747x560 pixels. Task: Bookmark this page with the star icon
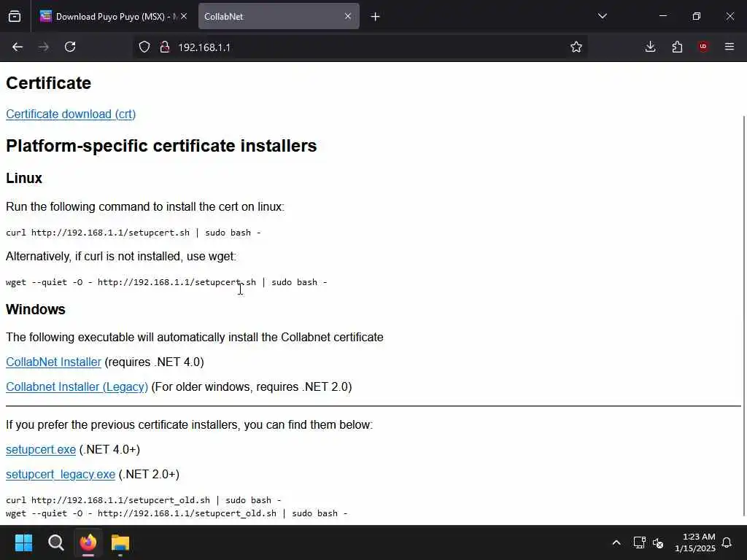pyautogui.click(x=576, y=47)
